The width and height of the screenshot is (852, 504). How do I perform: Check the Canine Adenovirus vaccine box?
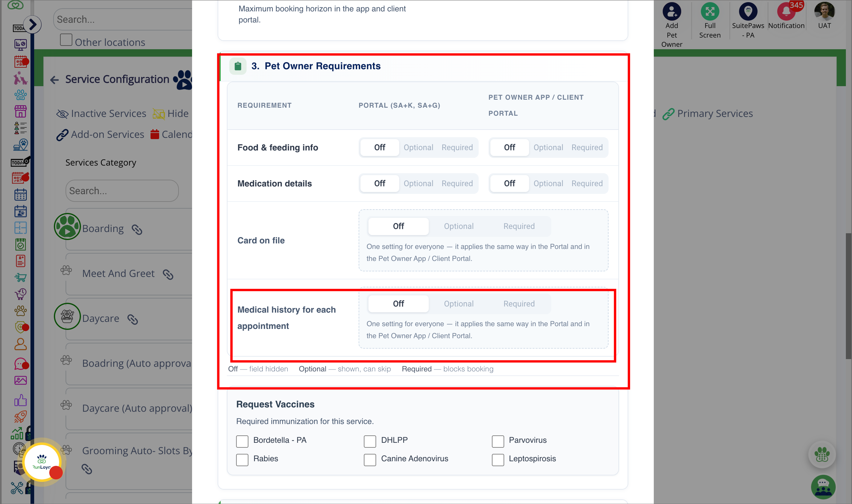(370, 459)
